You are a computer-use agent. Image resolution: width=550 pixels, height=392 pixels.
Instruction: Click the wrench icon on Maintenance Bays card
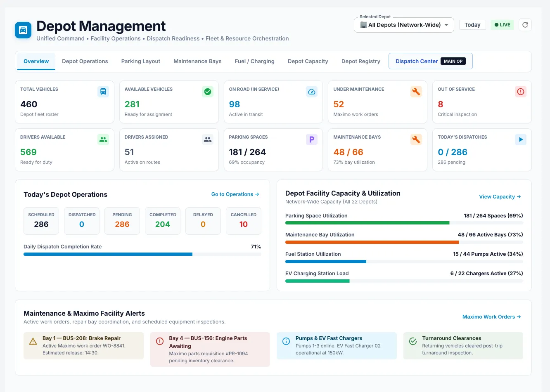tap(416, 139)
